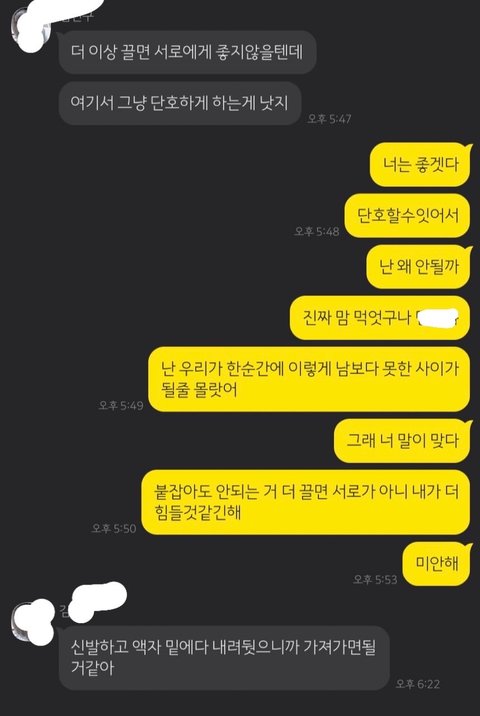This screenshot has height=716, width=480.
Task: Tap the timestamp '오후 5:48'
Action: [x=317, y=232]
